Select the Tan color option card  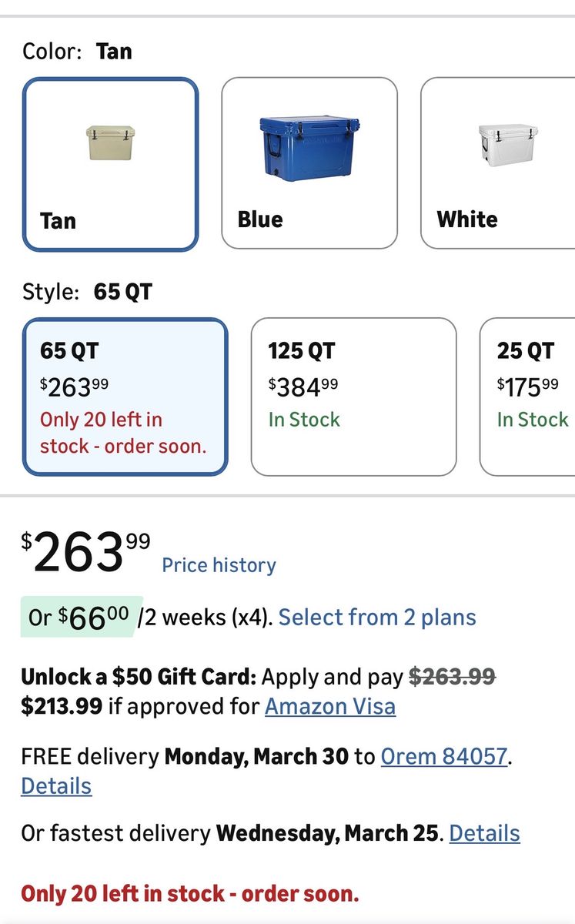[x=111, y=164]
